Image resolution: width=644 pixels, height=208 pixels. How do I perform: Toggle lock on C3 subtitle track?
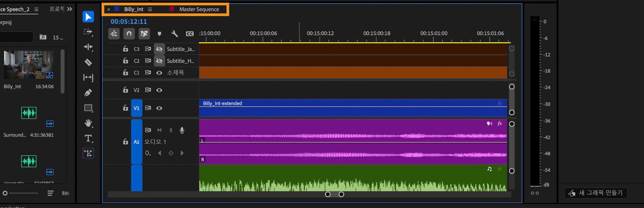click(x=125, y=49)
